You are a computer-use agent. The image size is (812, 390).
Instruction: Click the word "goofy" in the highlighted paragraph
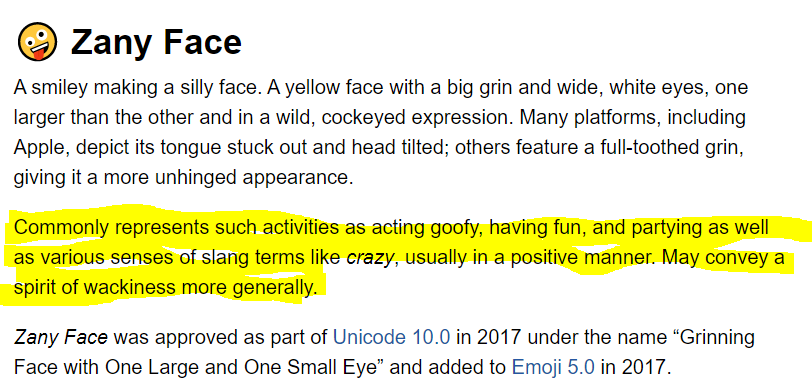[459, 228]
